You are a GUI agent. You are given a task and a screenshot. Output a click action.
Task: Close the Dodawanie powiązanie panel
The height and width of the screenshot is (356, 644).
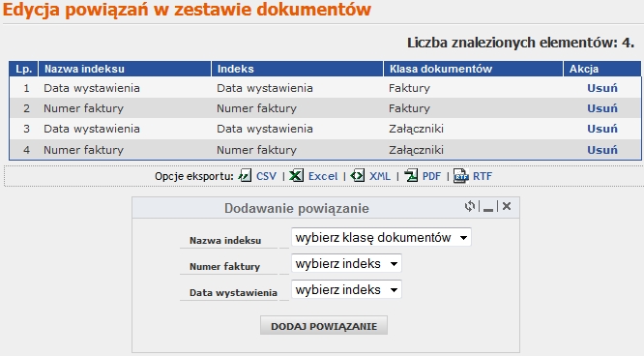click(507, 206)
